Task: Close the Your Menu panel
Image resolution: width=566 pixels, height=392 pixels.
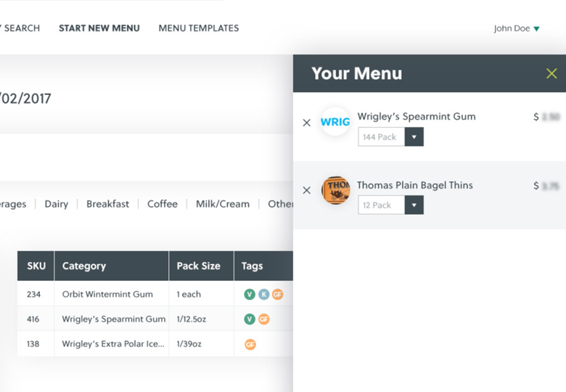Action: click(551, 73)
